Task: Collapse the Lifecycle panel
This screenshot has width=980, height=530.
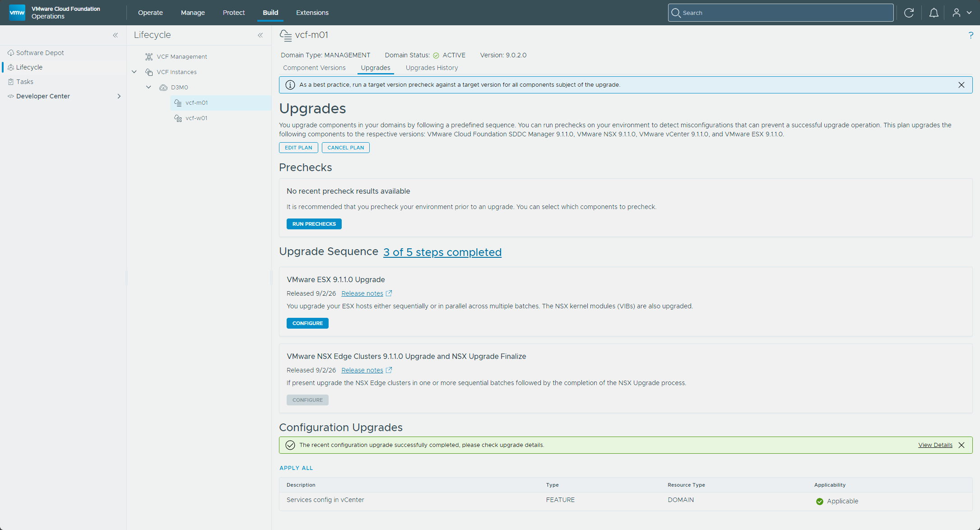Action: (260, 35)
